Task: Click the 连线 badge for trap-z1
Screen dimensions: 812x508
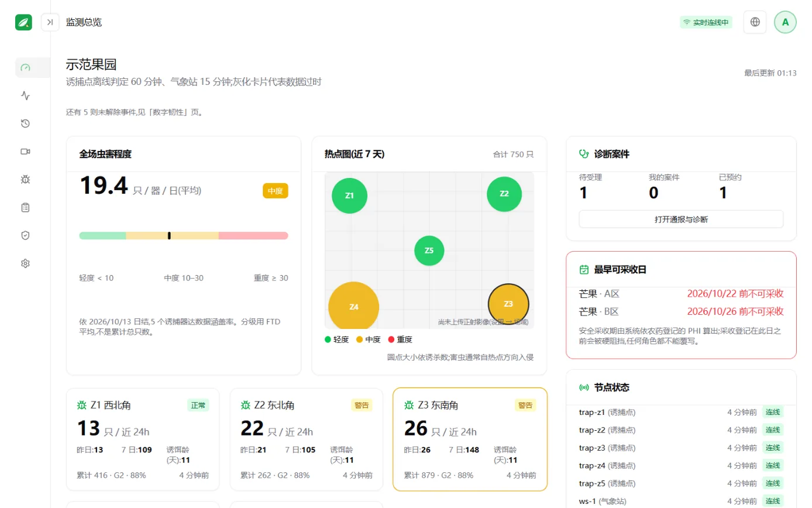Action: (x=773, y=412)
